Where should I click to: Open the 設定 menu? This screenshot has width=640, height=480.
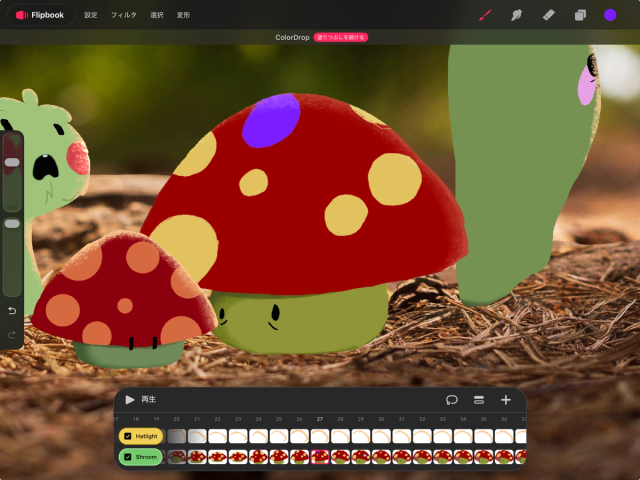pyautogui.click(x=91, y=15)
